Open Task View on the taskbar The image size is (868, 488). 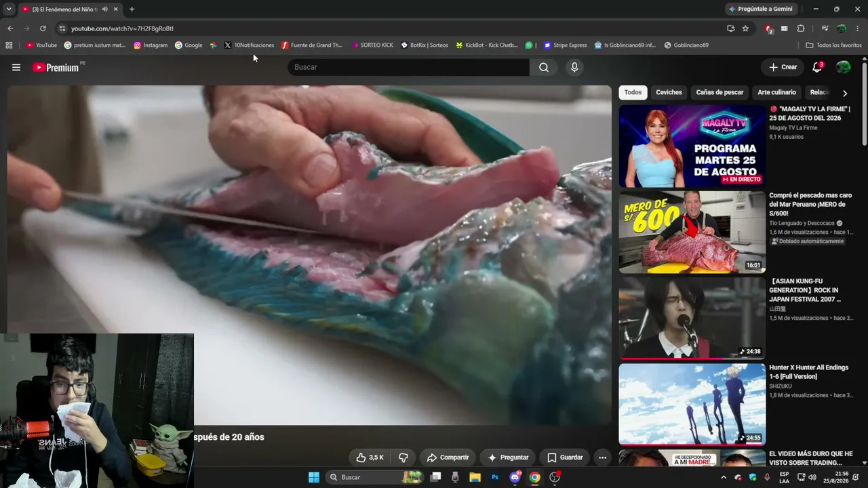tap(436, 477)
